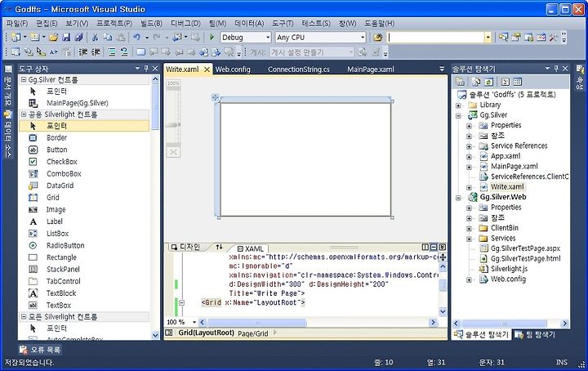
Task: Open the Debug configuration dropdown
Action: [268, 38]
